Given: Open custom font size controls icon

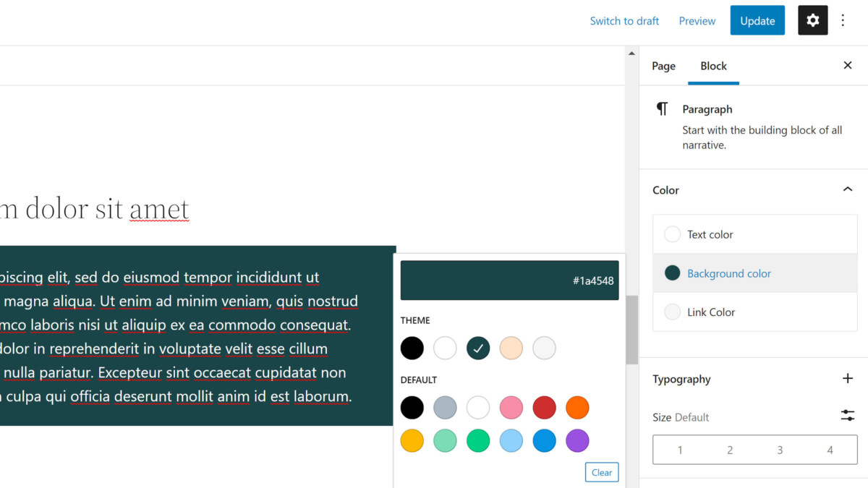Looking at the screenshot, I should pos(848,416).
